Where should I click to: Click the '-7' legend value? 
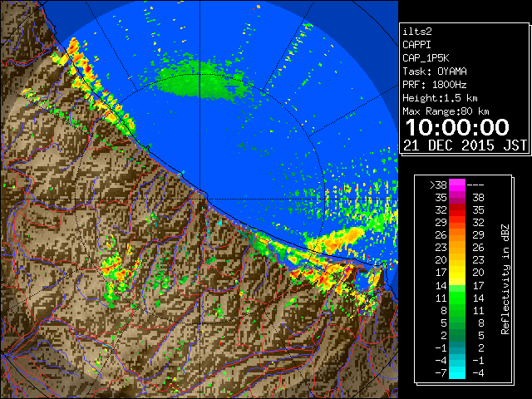(441, 373)
